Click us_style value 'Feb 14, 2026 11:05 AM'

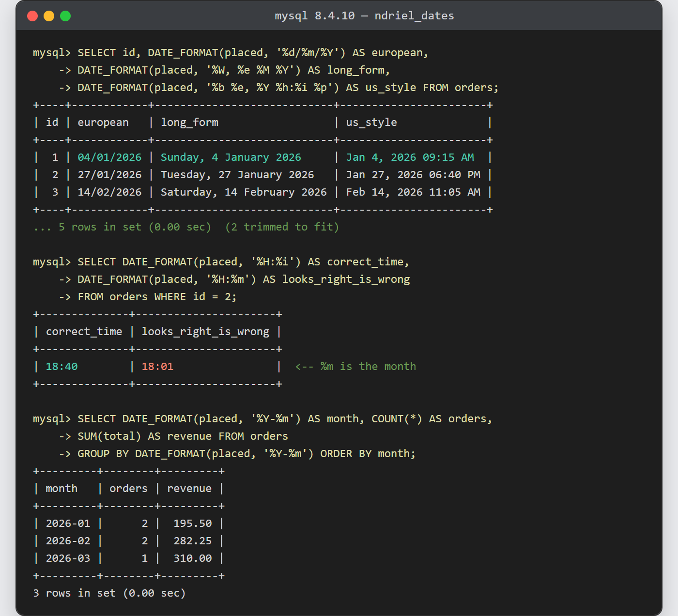413,192
